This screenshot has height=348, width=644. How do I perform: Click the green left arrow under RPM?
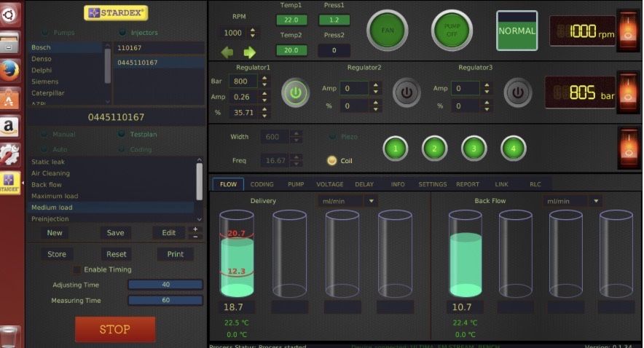(x=227, y=52)
